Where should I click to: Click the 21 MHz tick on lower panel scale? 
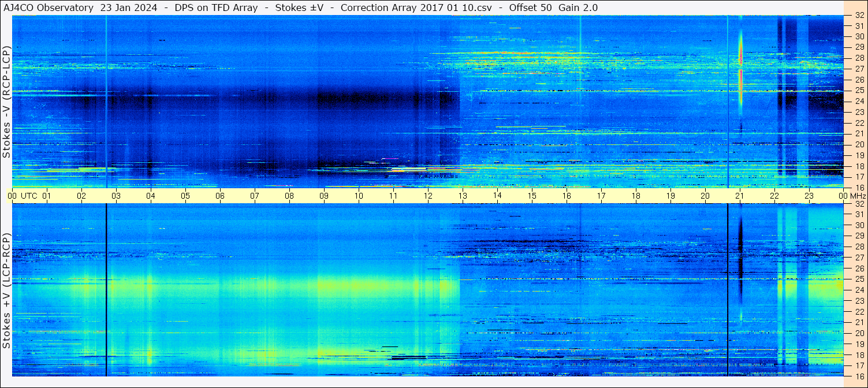(859, 322)
